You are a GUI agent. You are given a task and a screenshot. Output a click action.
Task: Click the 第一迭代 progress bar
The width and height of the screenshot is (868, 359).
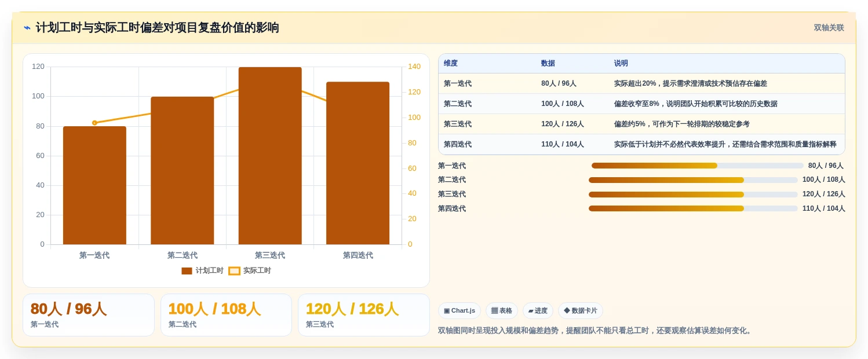698,166
